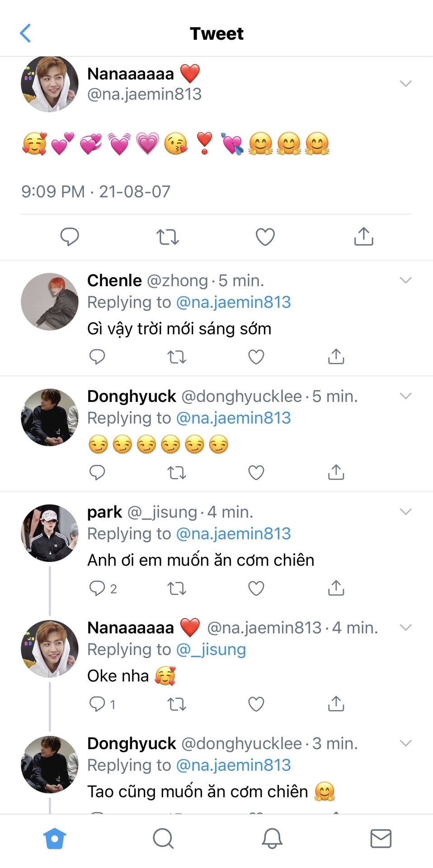Follow the @_jisung mention link
Screen dimensions: 433x868
[x=211, y=650]
